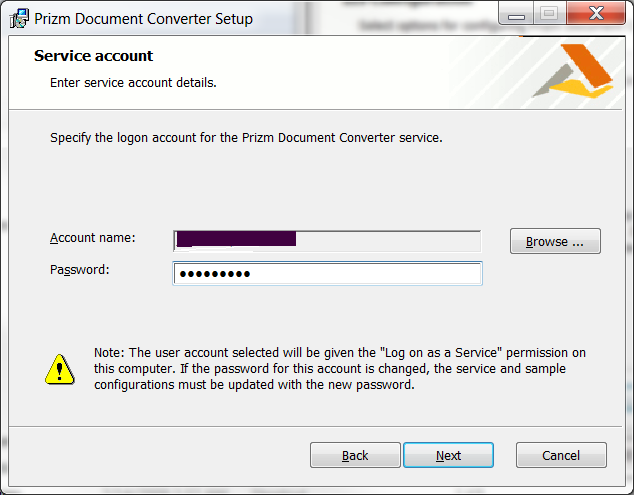Viewport: 634px width, 495px height.
Task: Click the yellow warning triangle icon
Action: pyautogui.click(x=60, y=369)
